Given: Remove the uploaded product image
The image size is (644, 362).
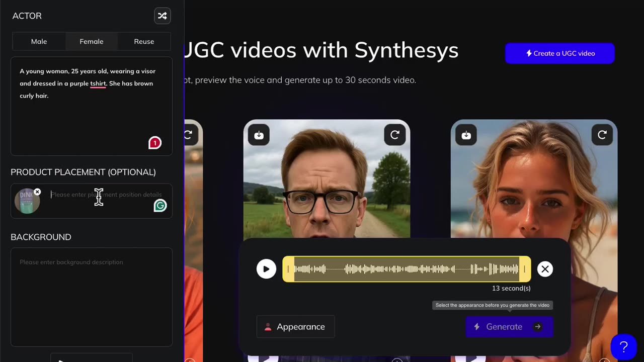Looking at the screenshot, I should click(x=37, y=192).
